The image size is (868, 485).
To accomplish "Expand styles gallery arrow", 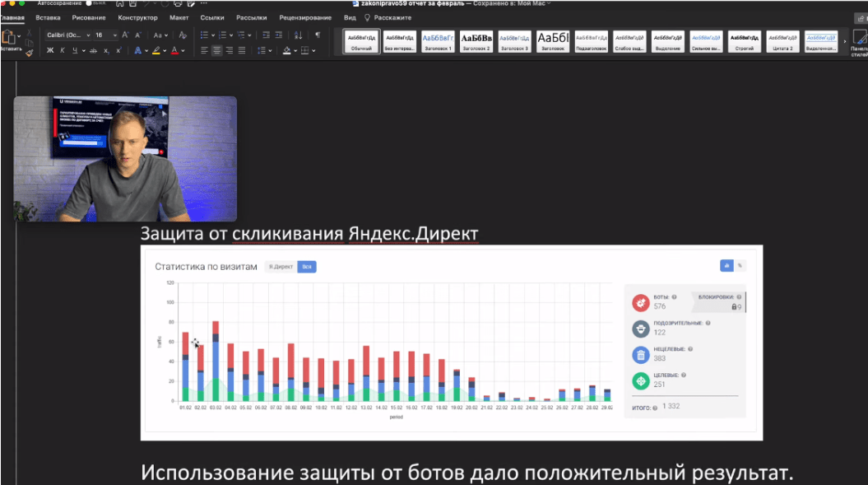I will pyautogui.click(x=845, y=41).
